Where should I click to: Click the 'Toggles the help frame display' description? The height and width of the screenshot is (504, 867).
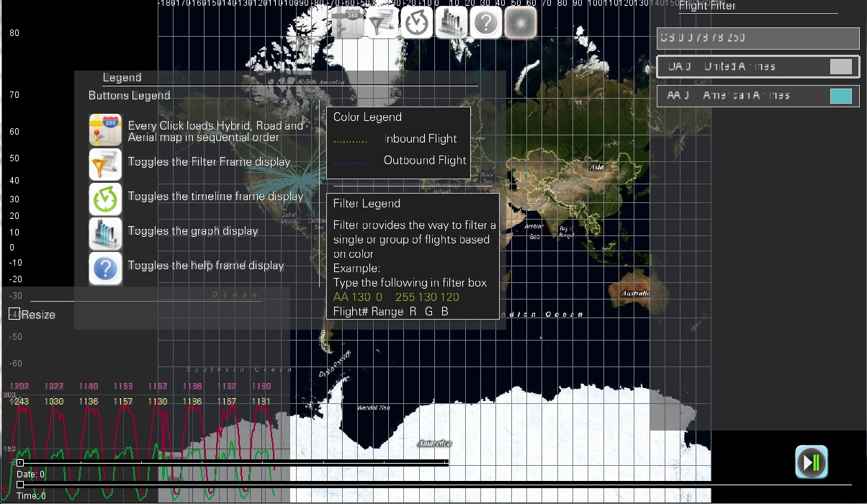pyautogui.click(x=206, y=266)
